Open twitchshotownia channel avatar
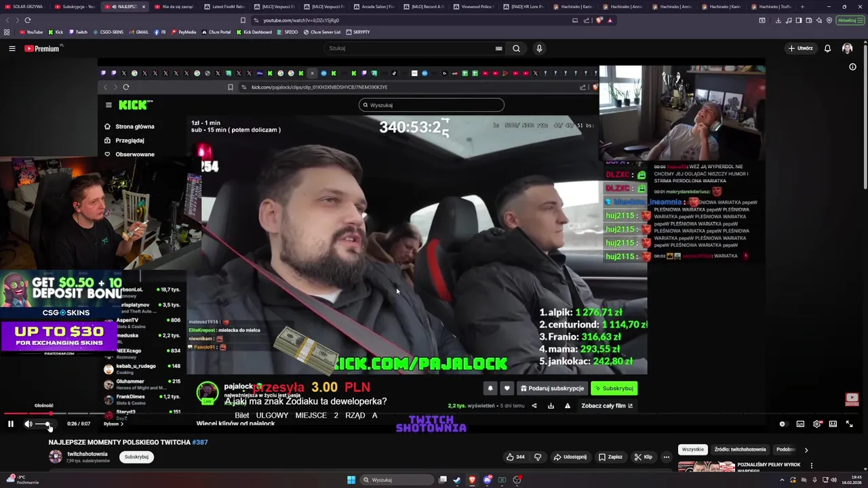Image resolution: width=868 pixels, height=488 pixels. coord(56,457)
